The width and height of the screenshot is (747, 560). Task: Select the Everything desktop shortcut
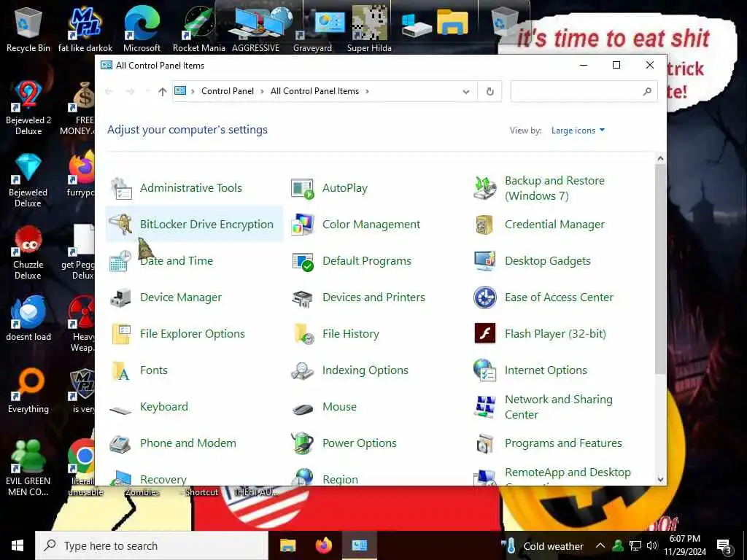[x=28, y=392]
